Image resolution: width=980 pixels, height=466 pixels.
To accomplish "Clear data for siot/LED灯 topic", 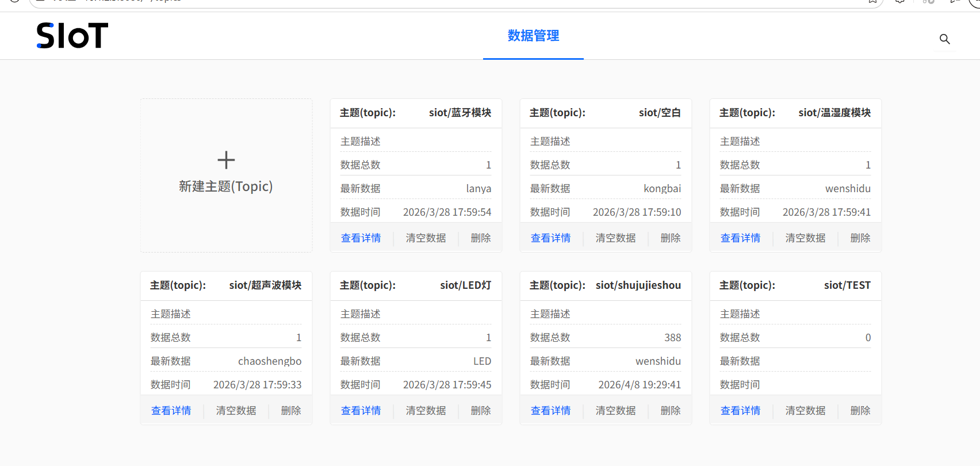I will (x=426, y=411).
